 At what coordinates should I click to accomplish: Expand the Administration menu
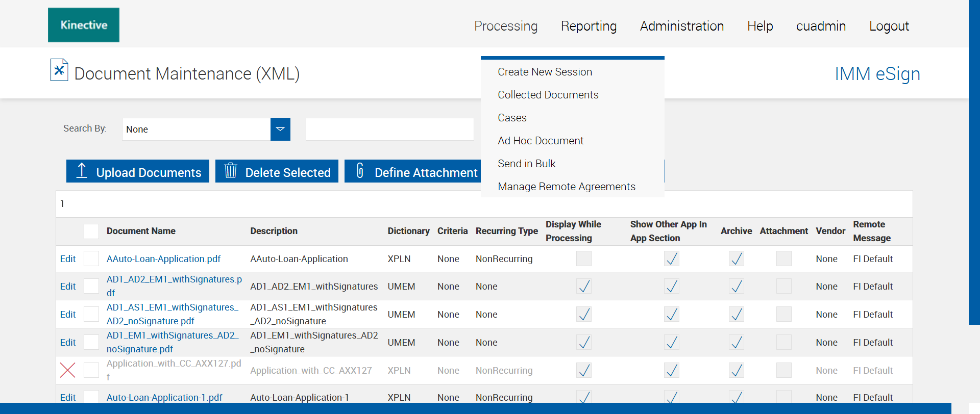click(681, 26)
